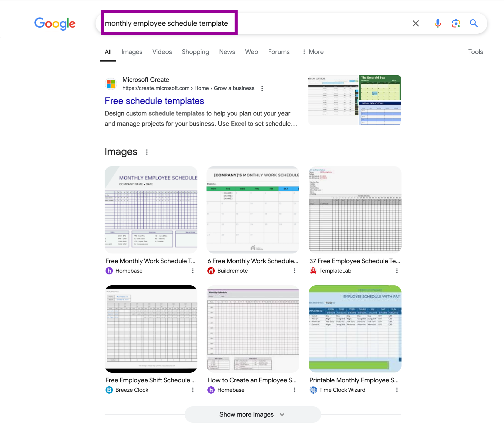
Task: Open the Images section heading
Action: click(121, 152)
